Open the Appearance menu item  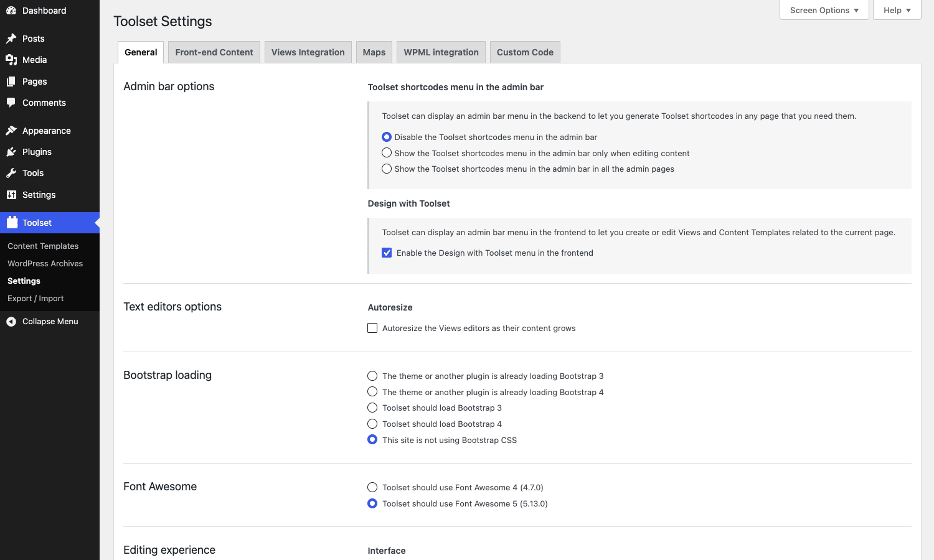(50, 131)
